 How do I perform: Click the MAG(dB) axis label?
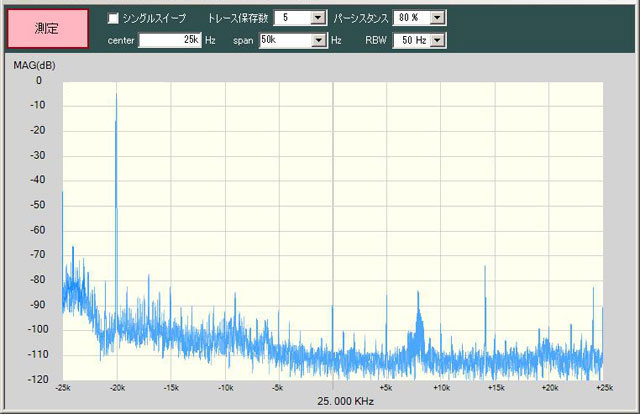[x=34, y=65]
